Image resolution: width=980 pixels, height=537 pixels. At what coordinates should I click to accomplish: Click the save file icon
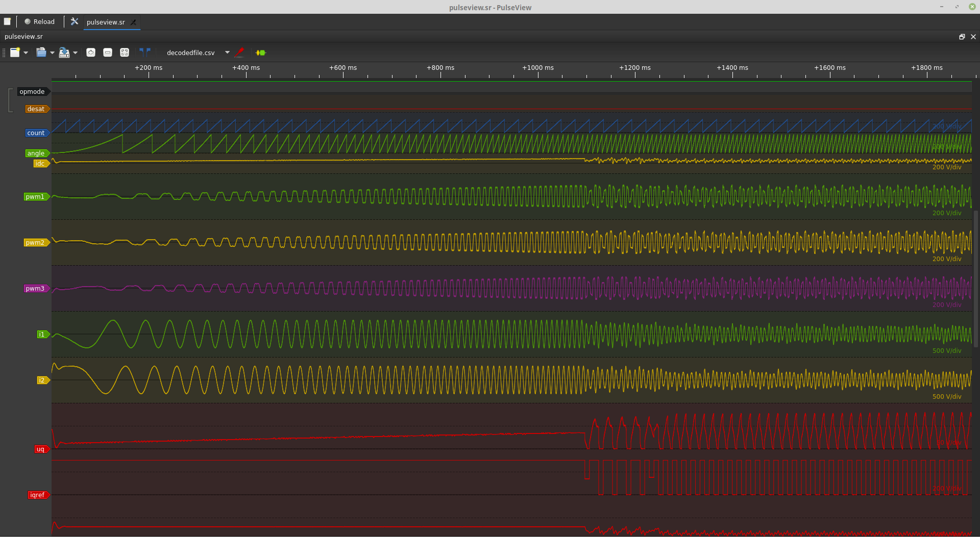point(64,53)
